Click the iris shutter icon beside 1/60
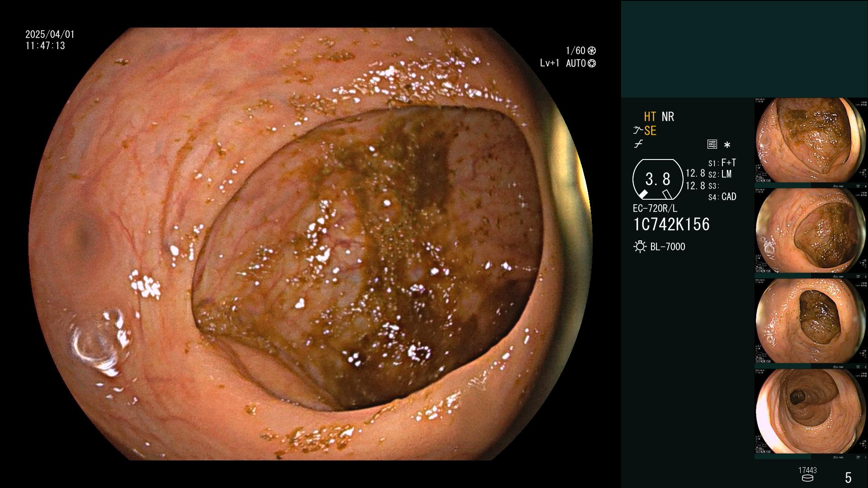Image resolution: width=868 pixels, height=488 pixels. pos(592,51)
